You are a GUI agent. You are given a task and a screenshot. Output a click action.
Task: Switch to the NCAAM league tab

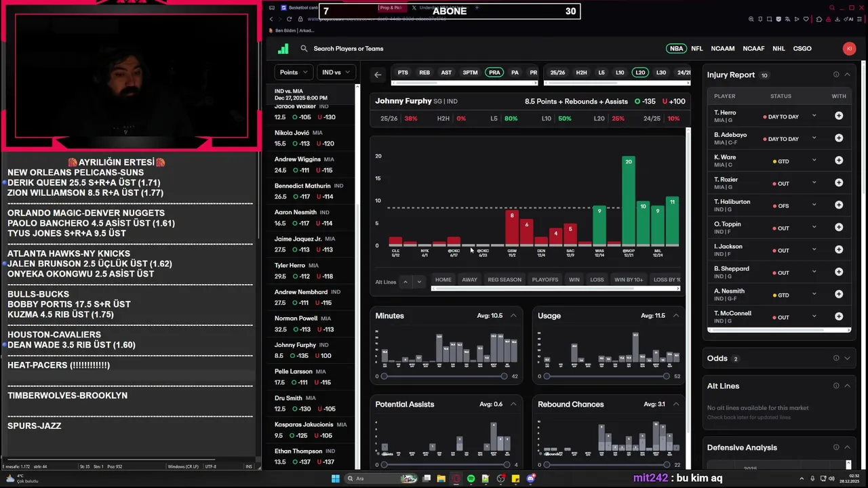pos(723,49)
